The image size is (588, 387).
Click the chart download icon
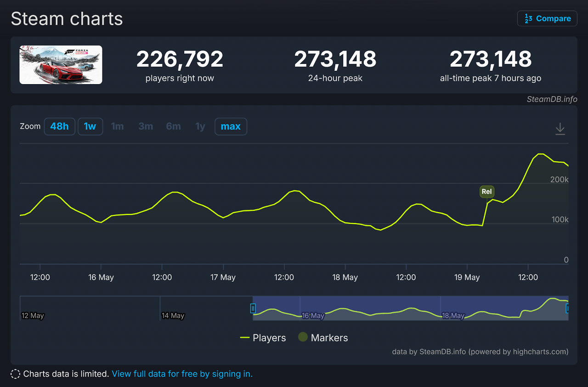click(560, 129)
